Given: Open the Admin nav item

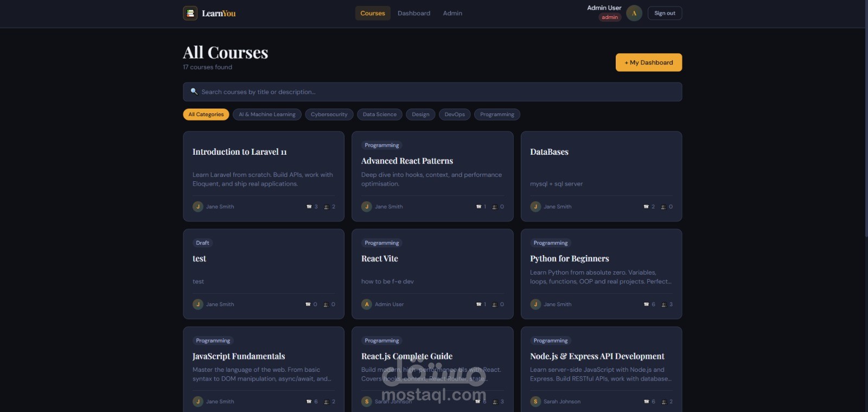Looking at the screenshot, I should coord(452,13).
